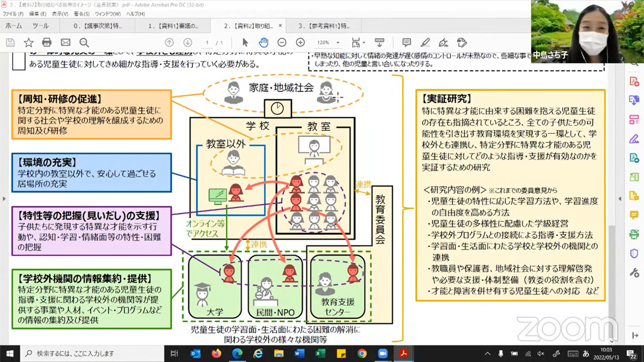Select the highlight text pen tool
The image size is (644, 362).
tap(425, 43)
